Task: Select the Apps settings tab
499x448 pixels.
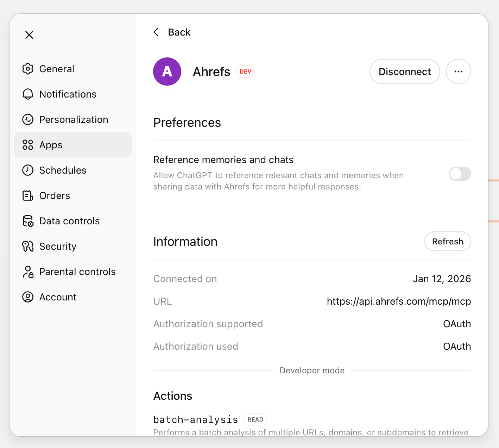Action: 72,145
